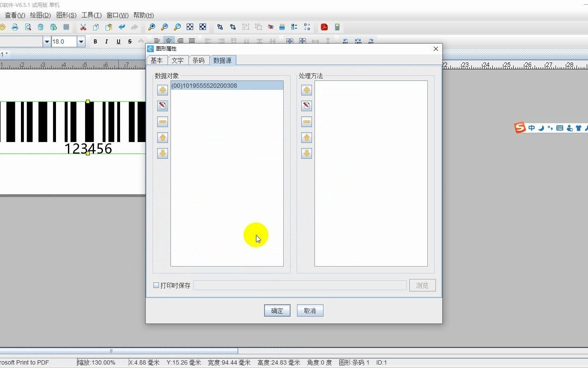588x368 pixels.
Task: Open the 绘图(D) menu
Action: 41,15
